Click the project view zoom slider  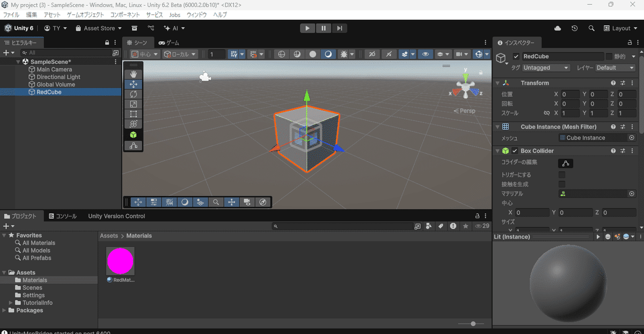pyautogui.click(x=472, y=324)
